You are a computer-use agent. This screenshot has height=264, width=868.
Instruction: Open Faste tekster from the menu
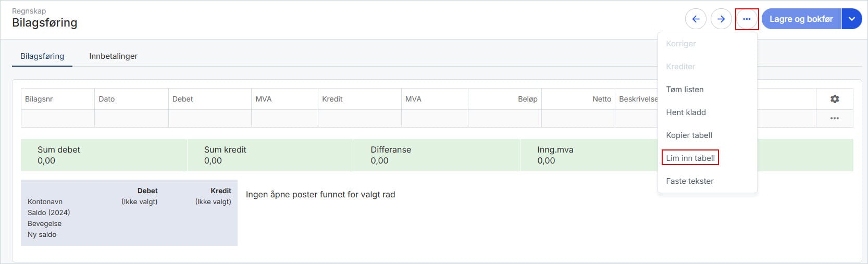click(x=690, y=181)
